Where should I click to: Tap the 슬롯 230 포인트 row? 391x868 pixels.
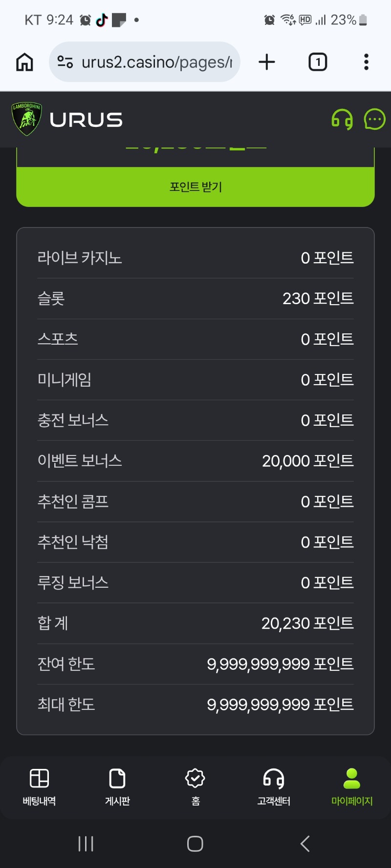(195, 298)
